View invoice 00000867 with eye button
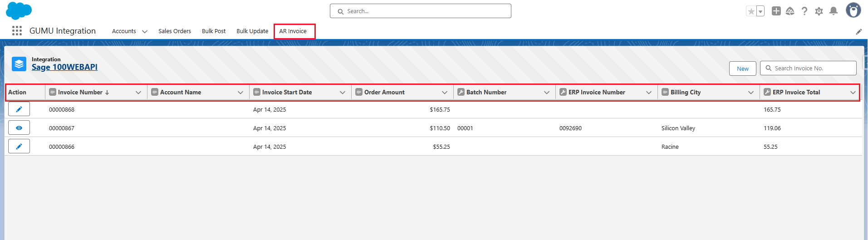Image resolution: width=868 pixels, height=240 pixels. click(19, 128)
